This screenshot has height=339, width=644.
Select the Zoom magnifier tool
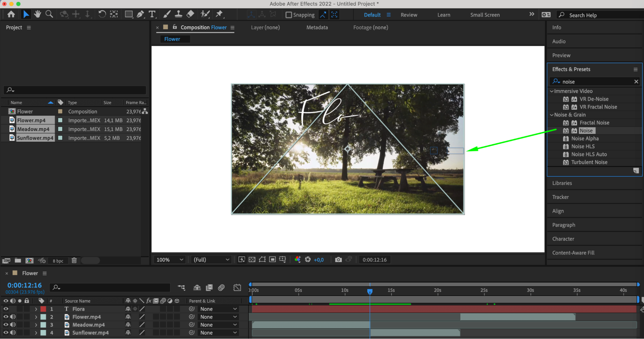(x=49, y=14)
